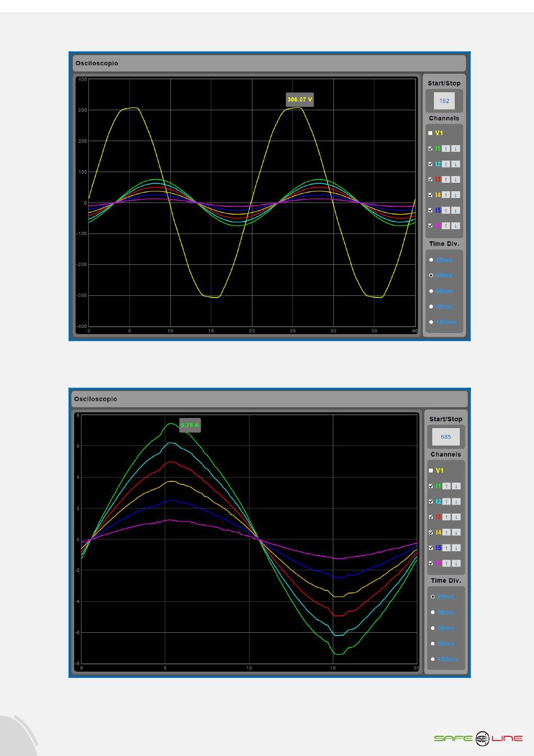Click I5 down arrow in upper oscilloscope

point(456,210)
